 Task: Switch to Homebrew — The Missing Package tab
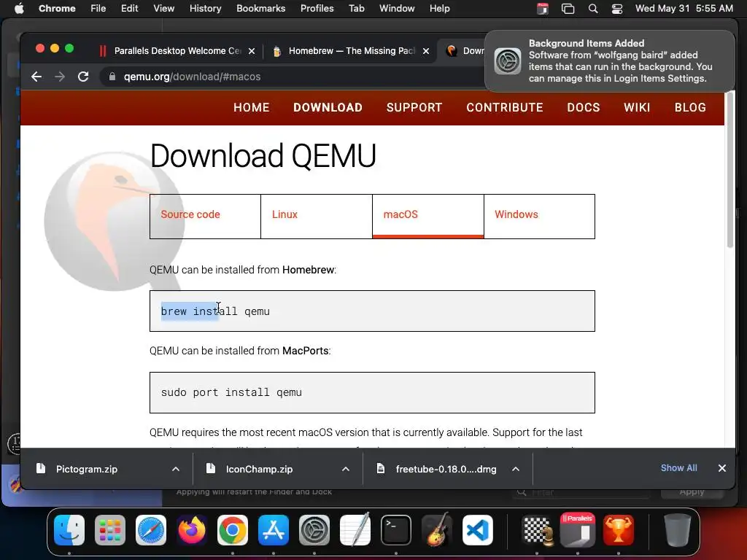pos(351,51)
